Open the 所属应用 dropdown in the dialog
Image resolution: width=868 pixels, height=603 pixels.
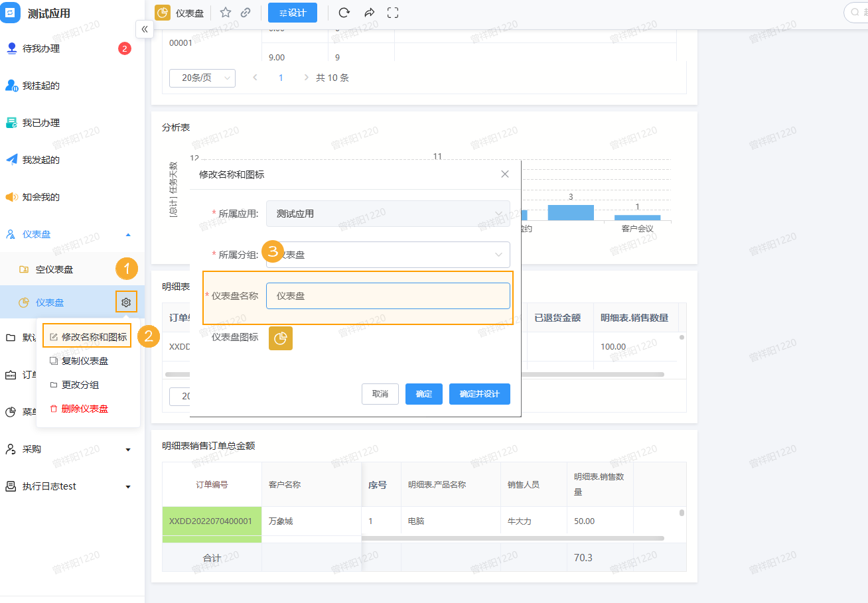point(388,213)
